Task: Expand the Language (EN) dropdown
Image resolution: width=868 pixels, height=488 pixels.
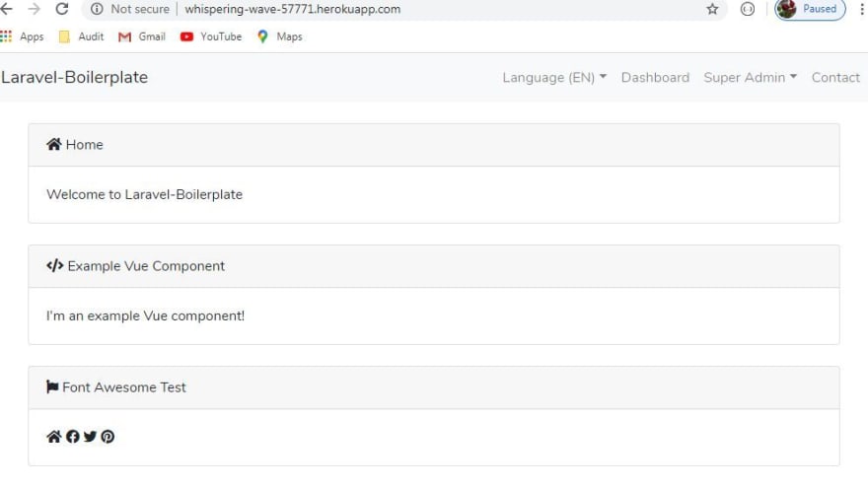Action: coord(554,78)
